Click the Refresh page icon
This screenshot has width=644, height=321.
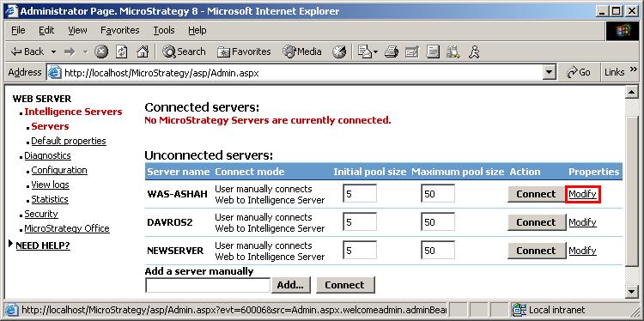point(122,51)
